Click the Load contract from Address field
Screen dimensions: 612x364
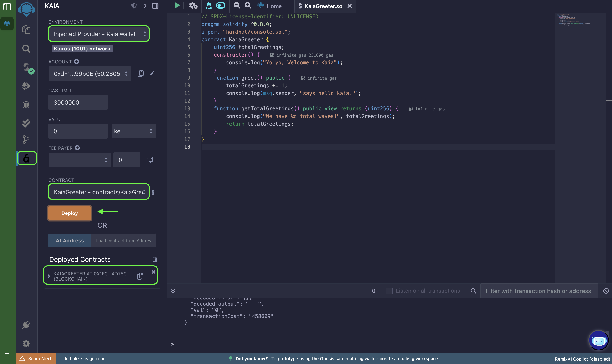click(x=123, y=241)
